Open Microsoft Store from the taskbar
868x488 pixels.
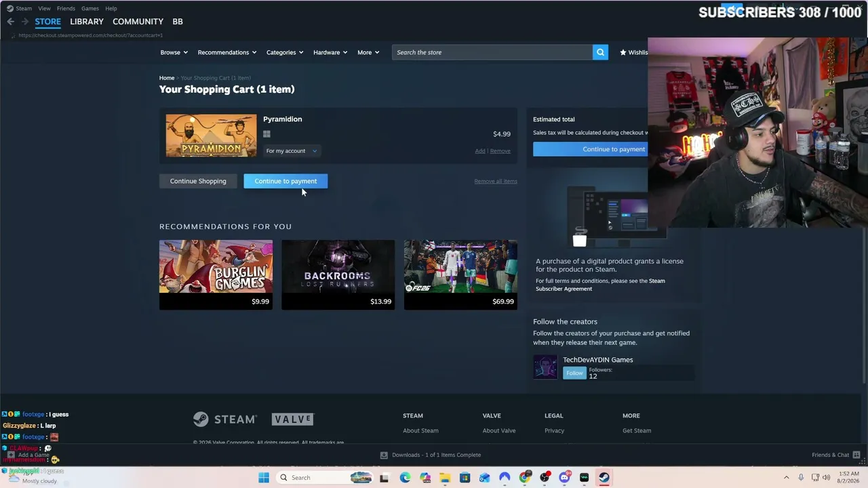point(465,477)
